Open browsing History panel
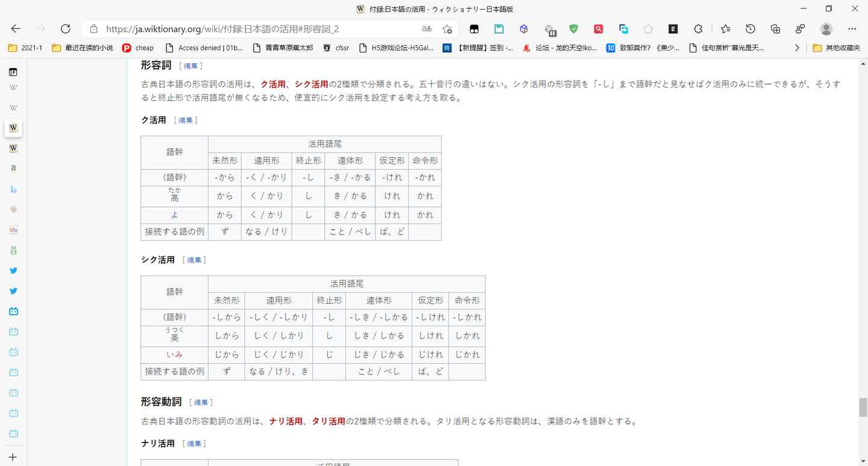Image resolution: width=868 pixels, height=466 pixels. point(750,29)
